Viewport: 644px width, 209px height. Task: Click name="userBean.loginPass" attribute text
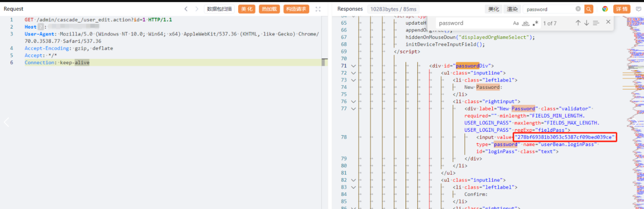559,144
